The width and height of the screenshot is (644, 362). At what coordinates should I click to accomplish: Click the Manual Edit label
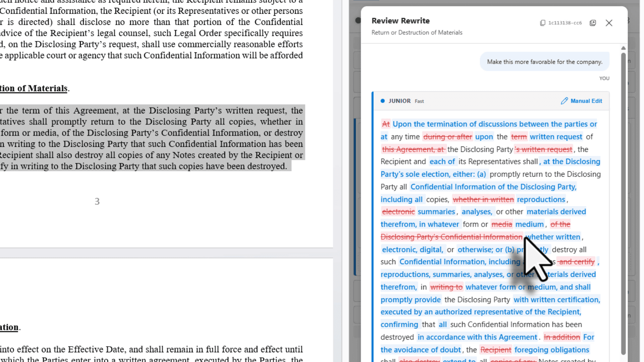586,101
